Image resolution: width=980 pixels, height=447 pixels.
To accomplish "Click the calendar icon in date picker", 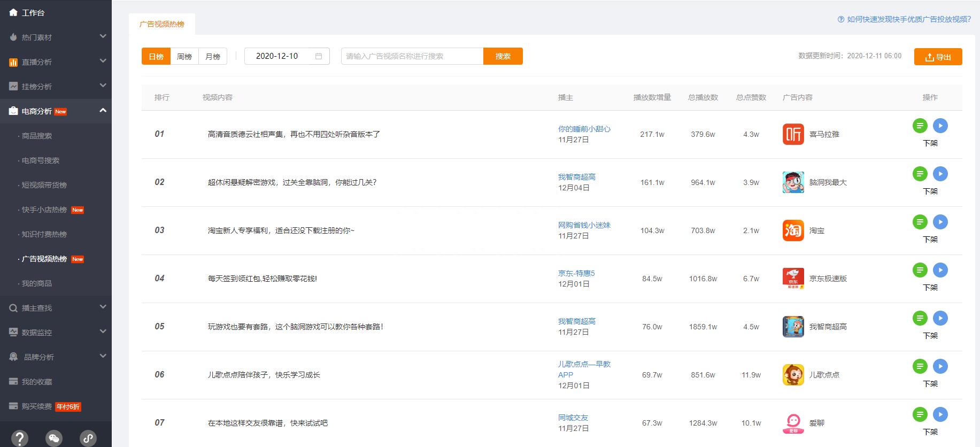I will coord(319,56).
